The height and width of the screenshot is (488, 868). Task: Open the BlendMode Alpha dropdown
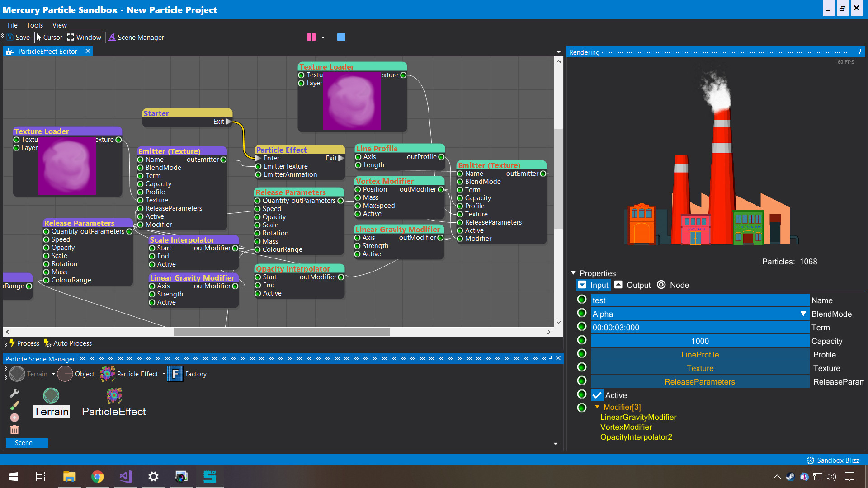pyautogui.click(x=804, y=314)
